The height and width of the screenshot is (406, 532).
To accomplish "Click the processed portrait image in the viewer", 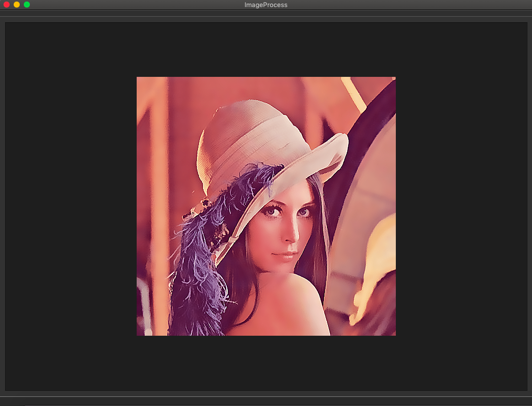I will click(x=266, y=206).
